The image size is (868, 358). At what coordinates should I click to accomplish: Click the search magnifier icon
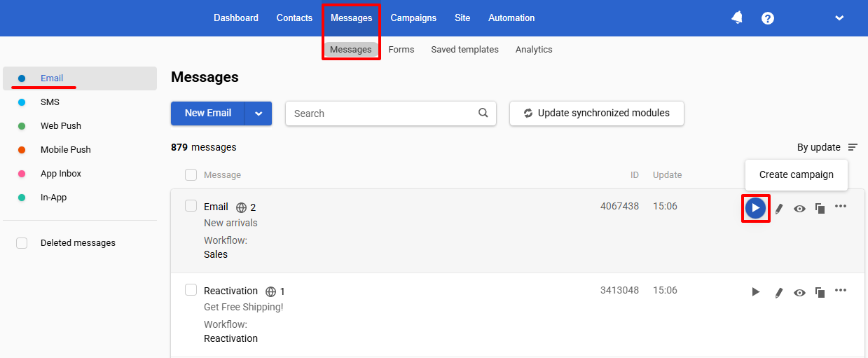click(x=483, y=113)
